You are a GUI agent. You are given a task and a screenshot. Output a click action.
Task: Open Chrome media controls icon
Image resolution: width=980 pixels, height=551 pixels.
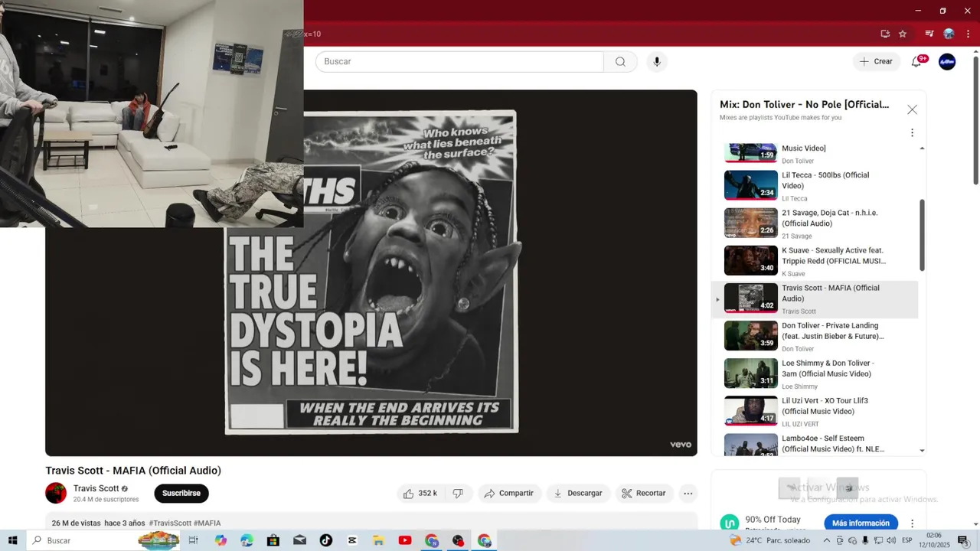coord(929,34)
